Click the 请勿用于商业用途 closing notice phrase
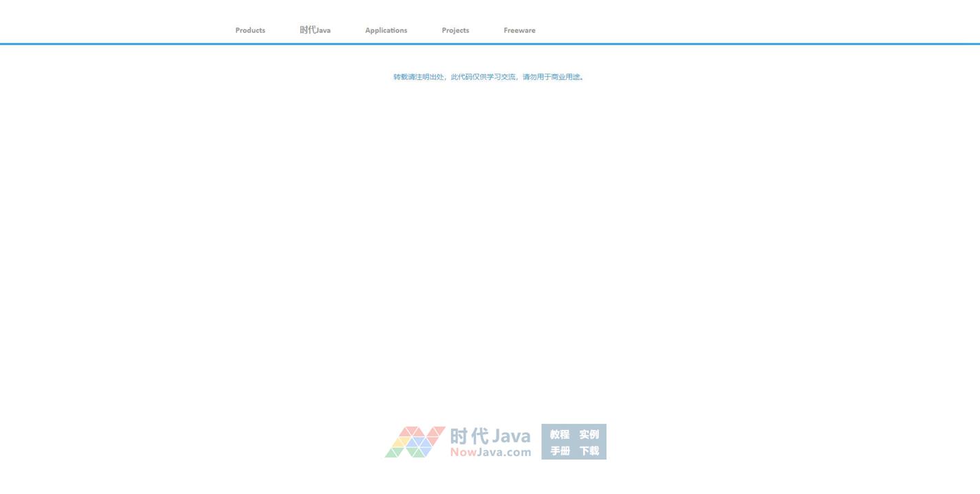The height and width of the screenshot is (494, 980). (x=552, y=77)
